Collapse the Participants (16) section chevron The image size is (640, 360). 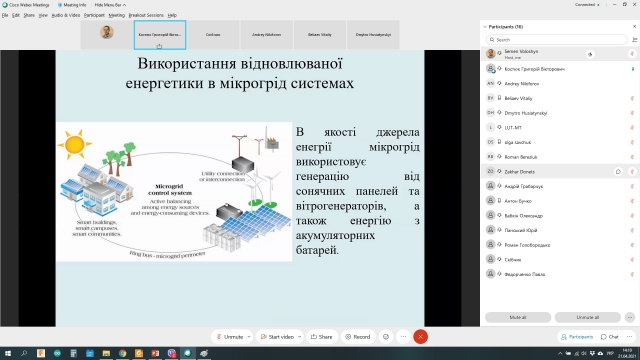tap(484, 27)
